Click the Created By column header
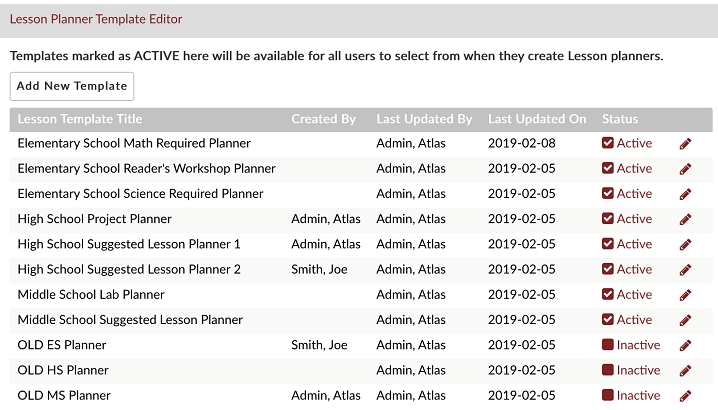Viewport: 718px width, 410px height. coord(323,119)
